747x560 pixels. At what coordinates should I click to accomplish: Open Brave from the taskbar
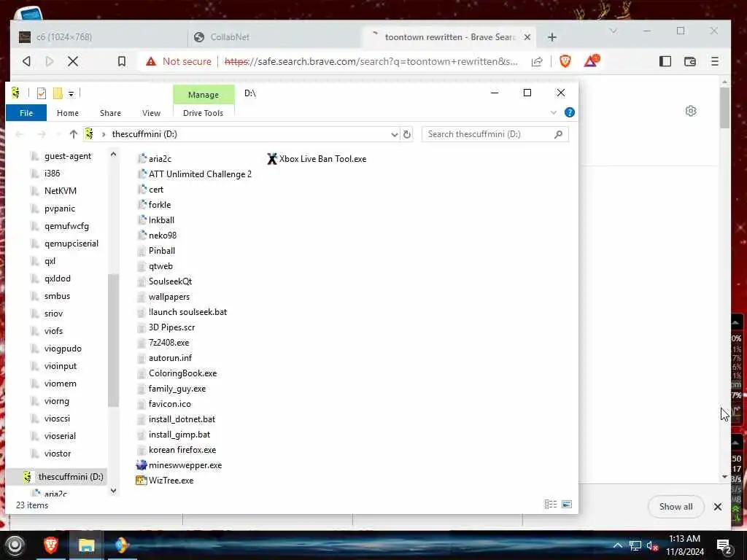51,545
